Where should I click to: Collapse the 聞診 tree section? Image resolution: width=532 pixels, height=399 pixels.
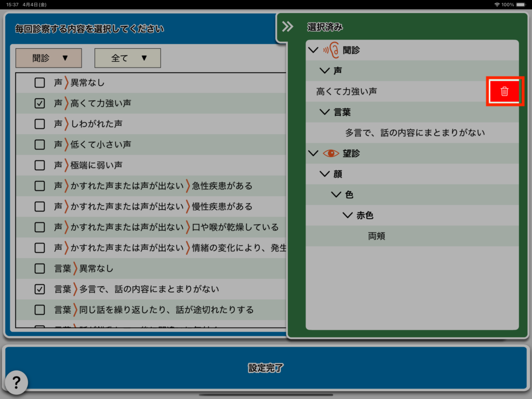click(313, 50)
